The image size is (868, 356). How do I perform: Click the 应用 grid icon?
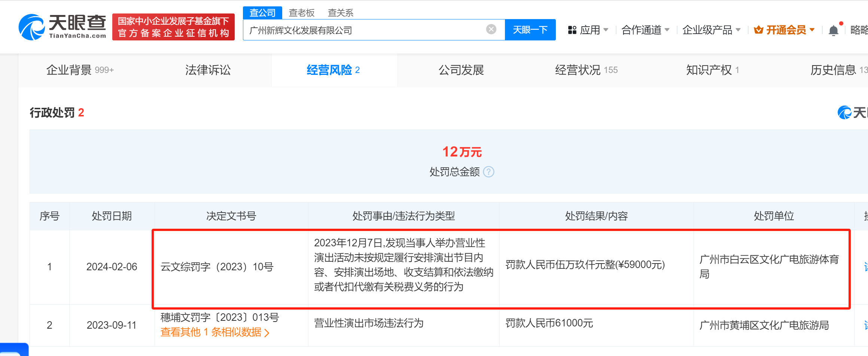pyautogui.click(x=572, y=30)
